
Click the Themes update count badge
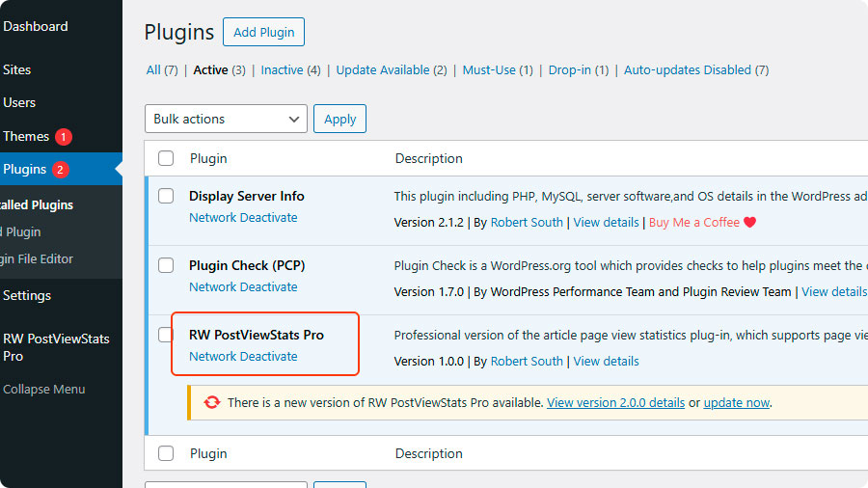[64, 137]
